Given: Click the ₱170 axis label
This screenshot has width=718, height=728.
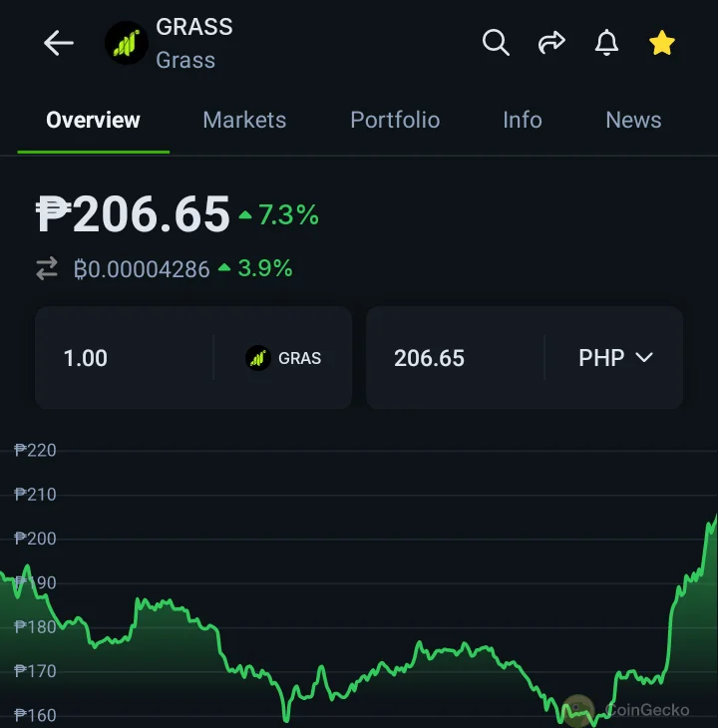Looking at the screenshot, I should pos(35,671).
